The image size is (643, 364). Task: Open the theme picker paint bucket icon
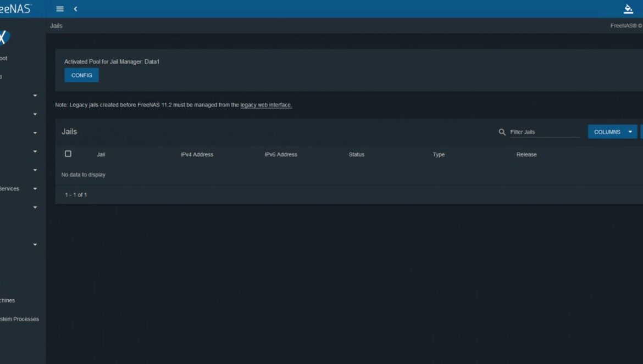[x=628, y=9]
